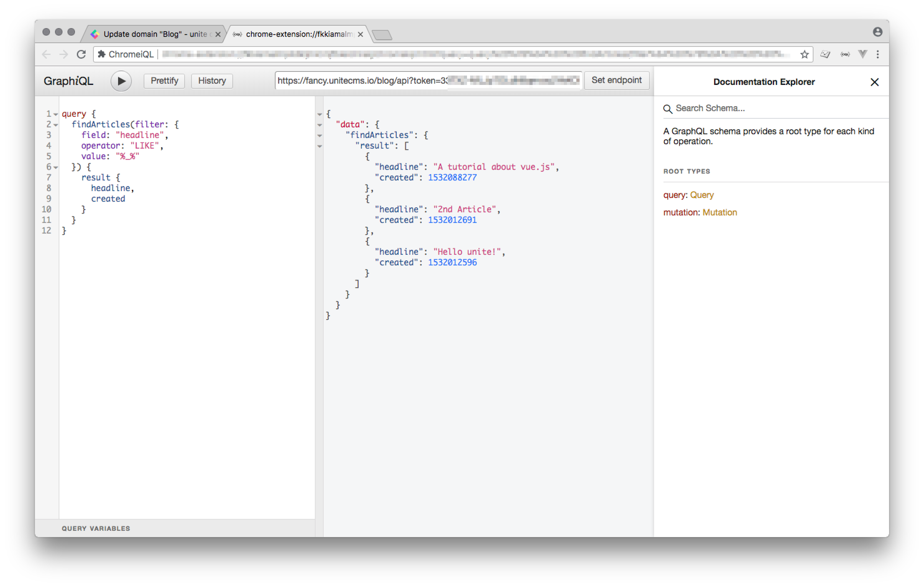Collapse the query block on line 1

point(55,114)
